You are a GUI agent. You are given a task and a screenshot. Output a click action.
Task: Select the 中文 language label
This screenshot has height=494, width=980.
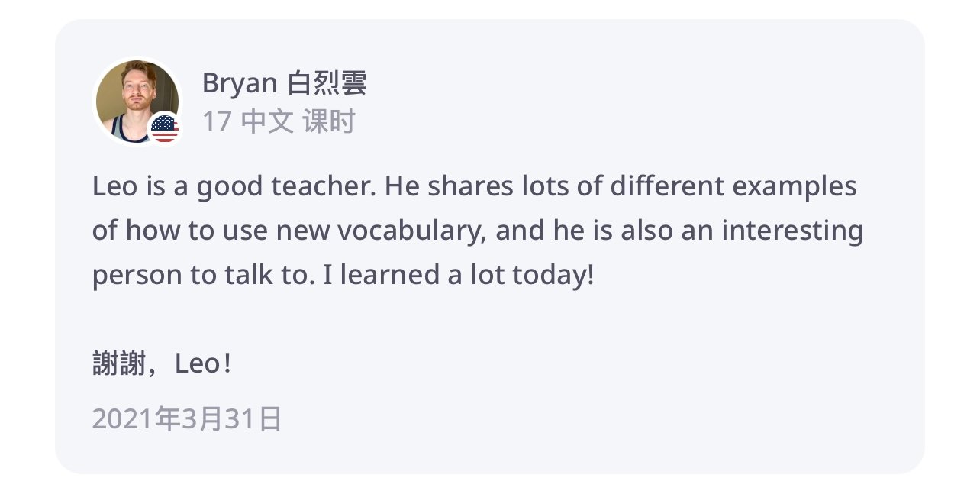(267, 121)
